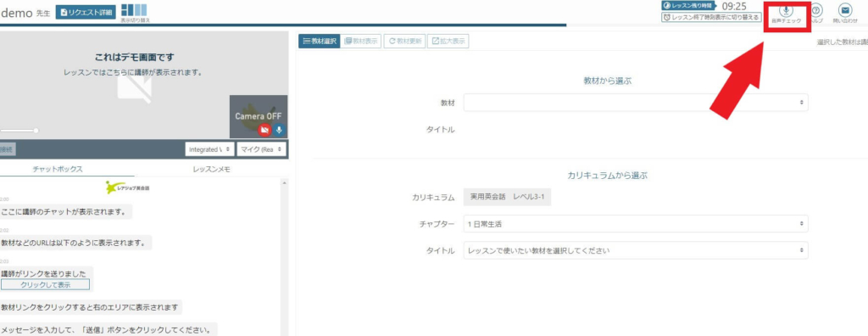Click chat message ここに講師のチャットが表示されます。

(x=66, y=211)
